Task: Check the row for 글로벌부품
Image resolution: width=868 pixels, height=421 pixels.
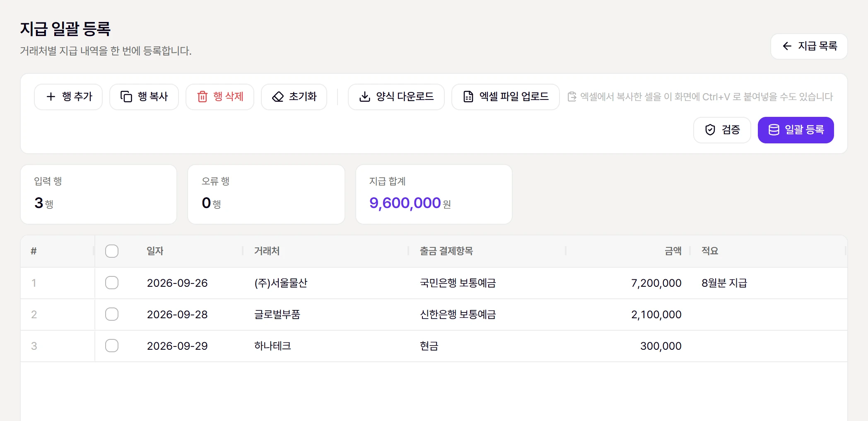Action: tap(112, 314)
